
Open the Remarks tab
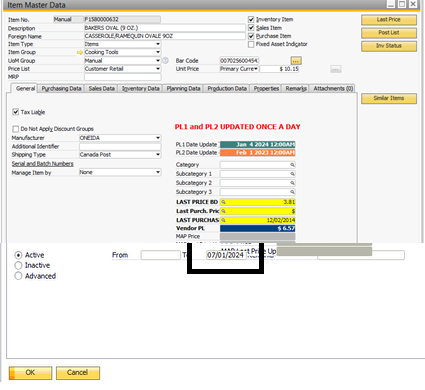pos(296,89)
